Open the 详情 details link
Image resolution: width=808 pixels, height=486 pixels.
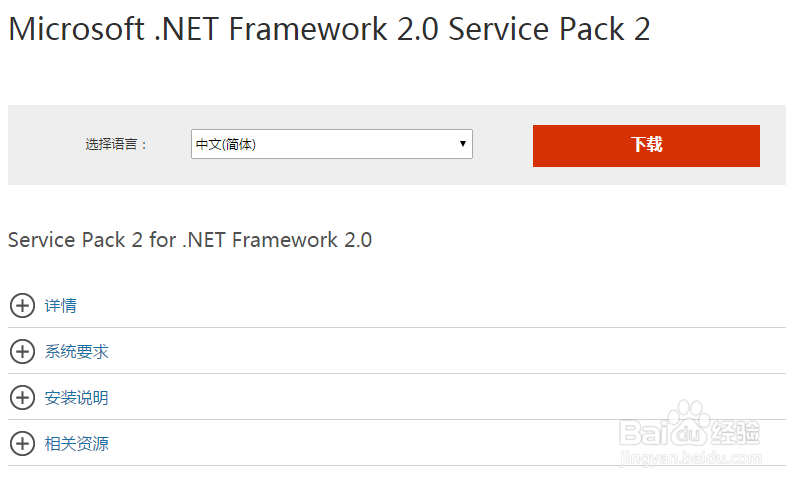(60, 306)
